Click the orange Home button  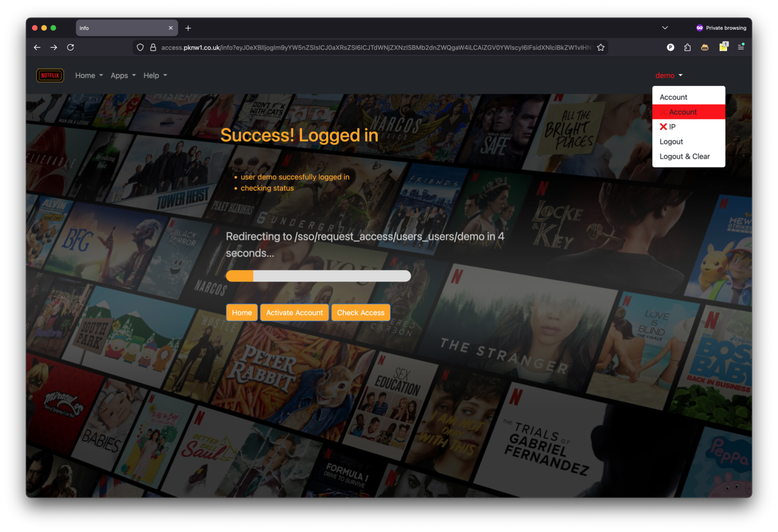(x=242, y=313)
